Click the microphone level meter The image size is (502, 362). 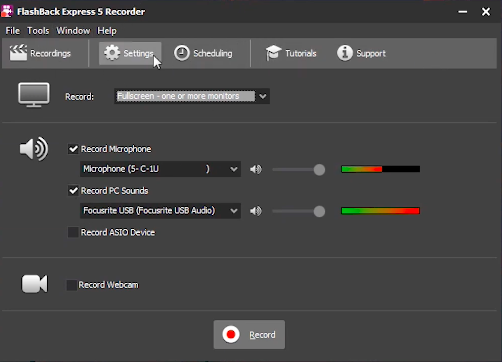click(x=380, y=169)
